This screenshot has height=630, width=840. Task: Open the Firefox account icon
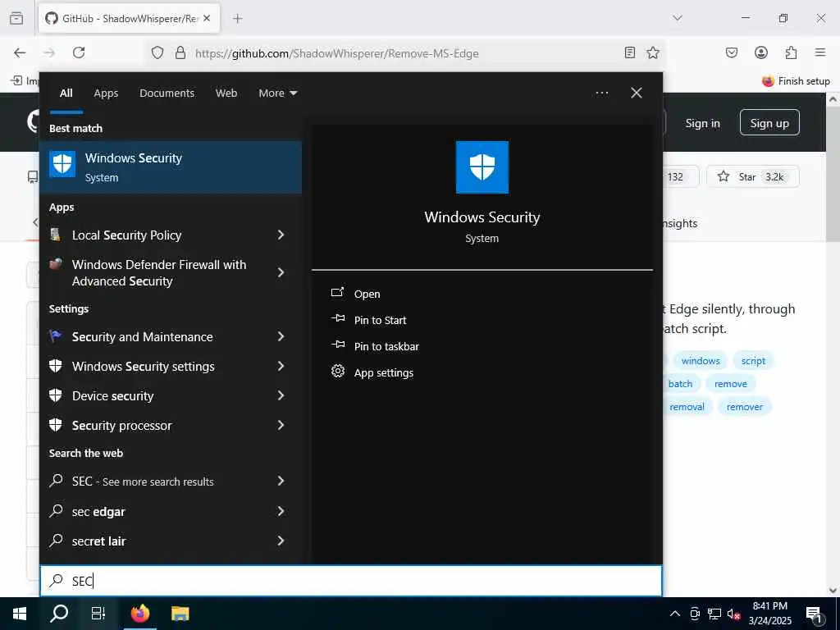[761, 52]
